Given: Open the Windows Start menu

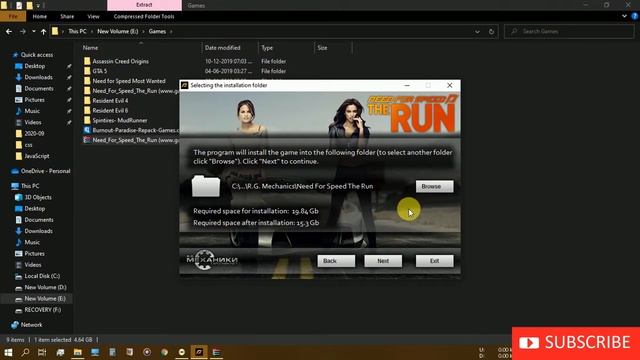Looking at the screenshot, I should pos(8,352).
